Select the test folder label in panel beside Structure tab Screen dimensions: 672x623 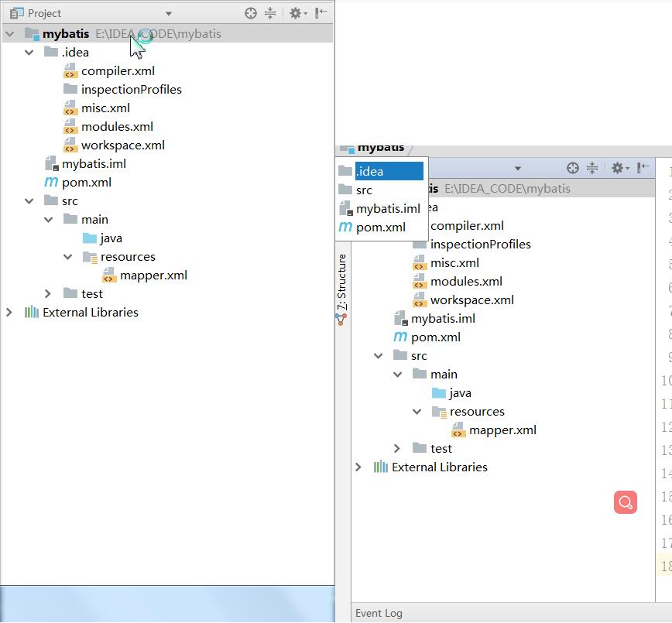[x=441, y=449]
